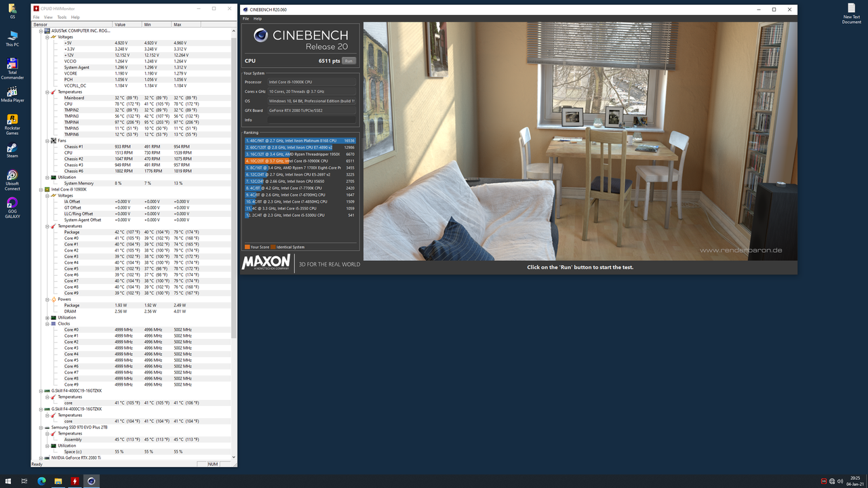This screenshot has height=488, width=868.
Task: Select the Intel Xeon Platinum 8168 ranking row
Action: pos(300,140)
